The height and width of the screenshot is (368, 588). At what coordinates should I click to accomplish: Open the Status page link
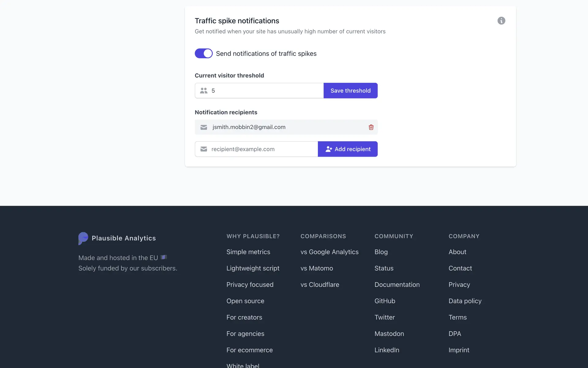click(x=384, y=268)
